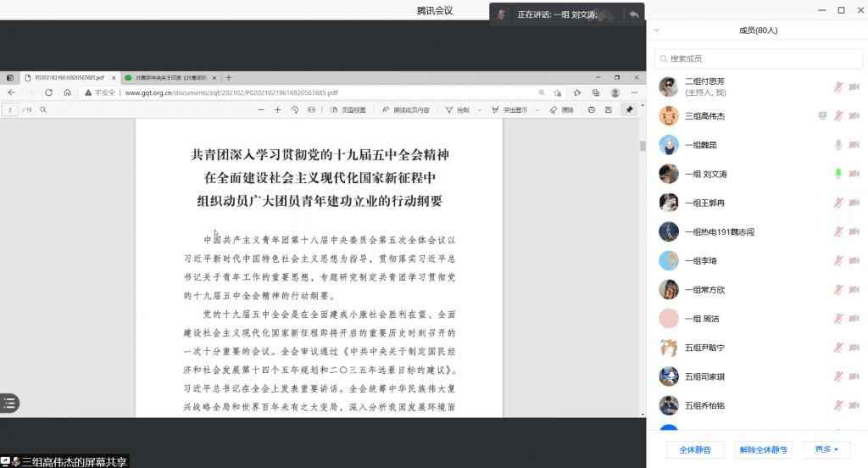Unmute microphone of 一组魏昆

coord(837,144)
